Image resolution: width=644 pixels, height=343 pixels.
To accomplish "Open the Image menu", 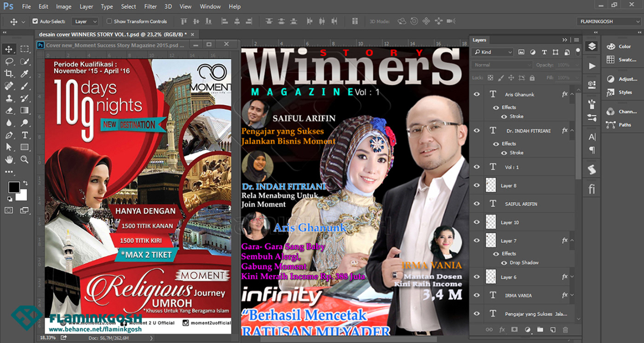I will 63,6.
